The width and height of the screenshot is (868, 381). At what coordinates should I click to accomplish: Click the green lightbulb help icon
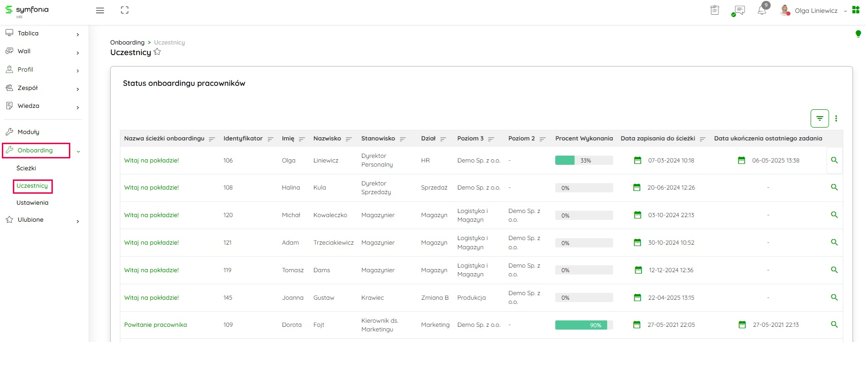tap(858, 34)
